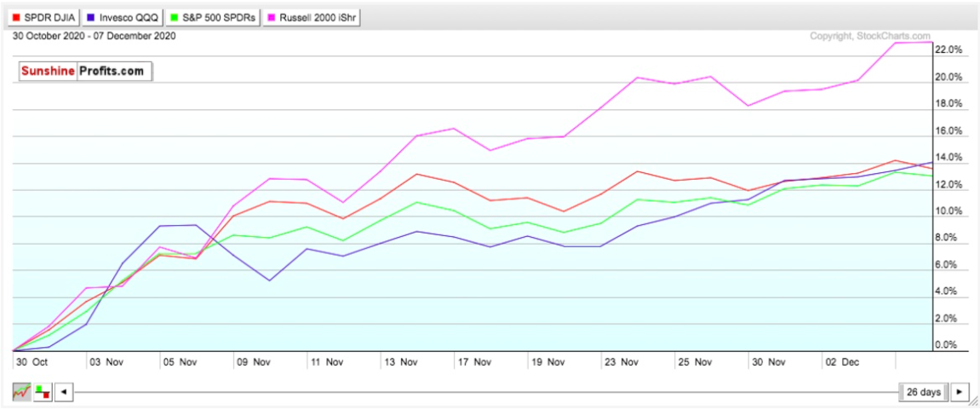Select the line chart mode icon
Image resolution: width=980 pixels, height=410 pixels.
point(21,392)
